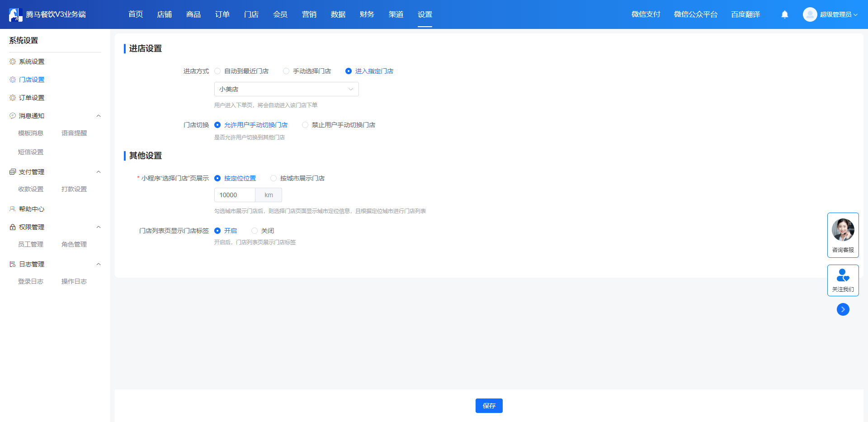Screen dimensions: 868x422
Task: Click the distance field showing 10000
Action: [x=235, y=195]
